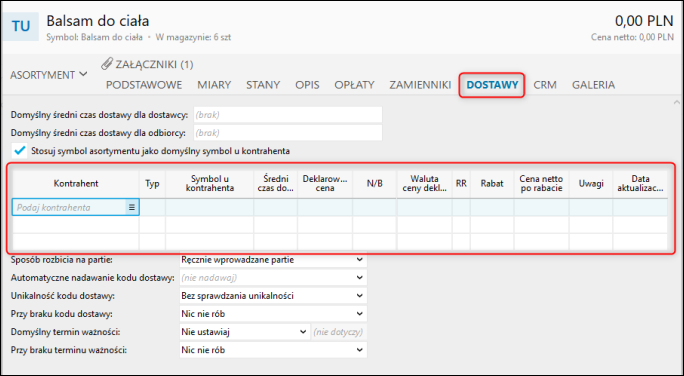The height and width of the screenshot is (376, 684).
Task: Click the 'Waluta ceny dekl...' column header
Action: [x=424, y=184]
